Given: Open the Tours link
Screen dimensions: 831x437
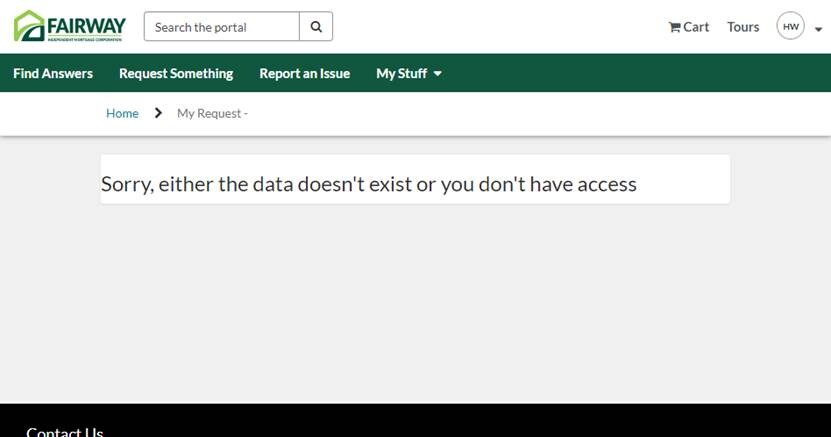Looking at the screenshot, I should point(743,27).
